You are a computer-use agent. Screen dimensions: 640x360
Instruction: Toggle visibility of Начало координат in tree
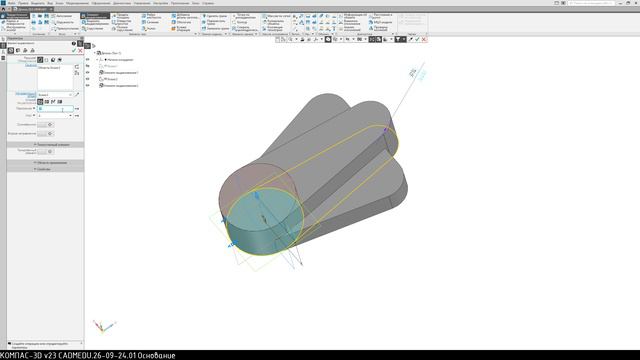(x=88, y=60)
